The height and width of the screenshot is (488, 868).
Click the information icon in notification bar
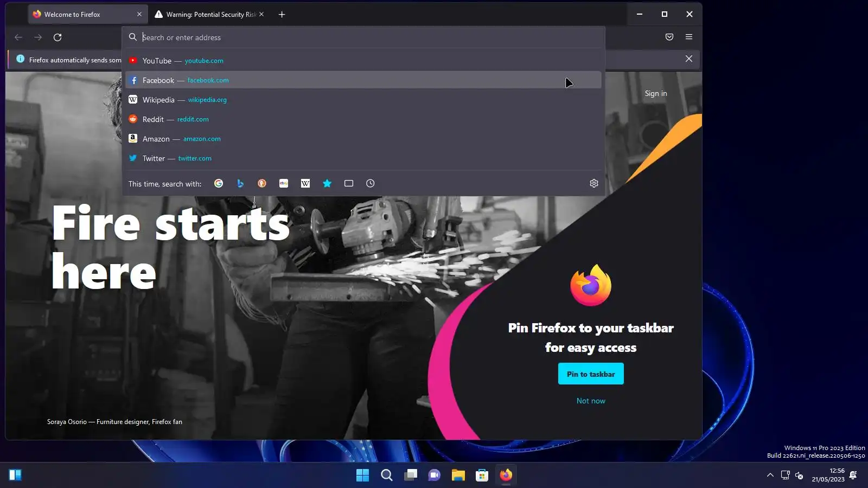(x=20, y=59)
